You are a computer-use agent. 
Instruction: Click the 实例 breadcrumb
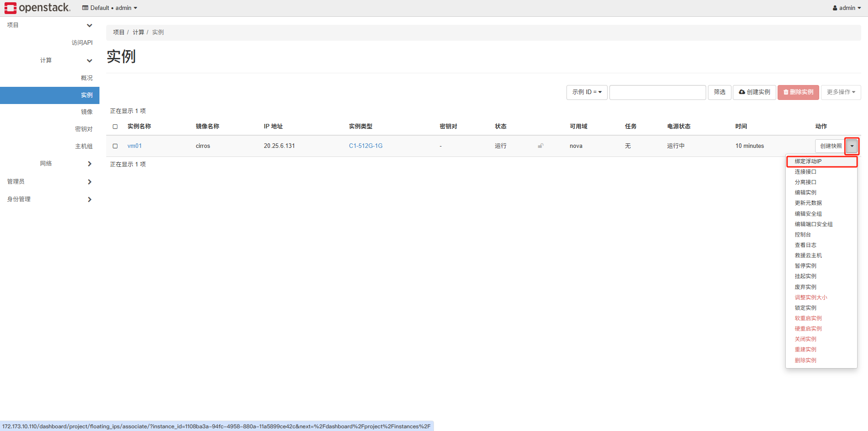click(x=158, y=33)
